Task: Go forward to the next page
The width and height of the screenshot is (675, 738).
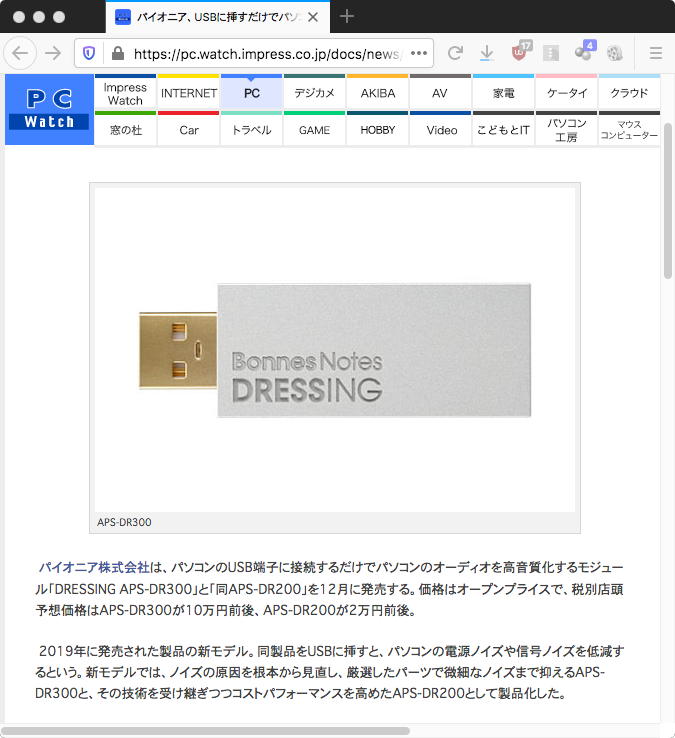Action: pos(53,53)
